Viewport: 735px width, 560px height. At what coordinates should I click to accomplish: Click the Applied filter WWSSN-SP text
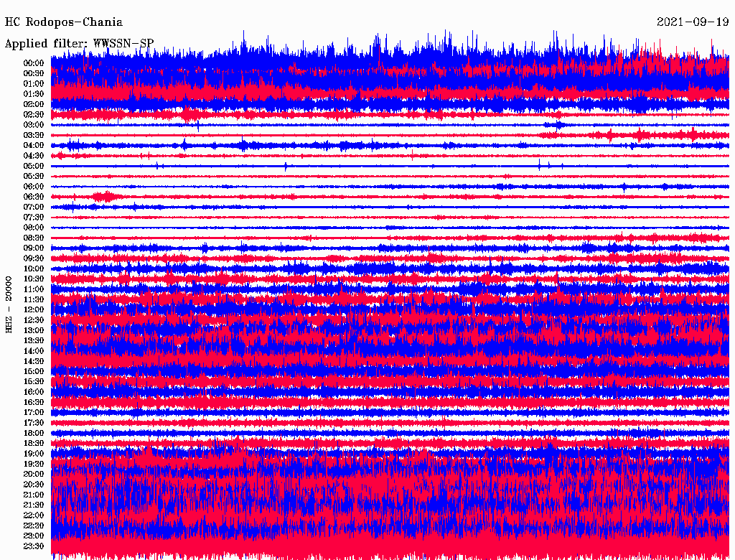point(79,43)
